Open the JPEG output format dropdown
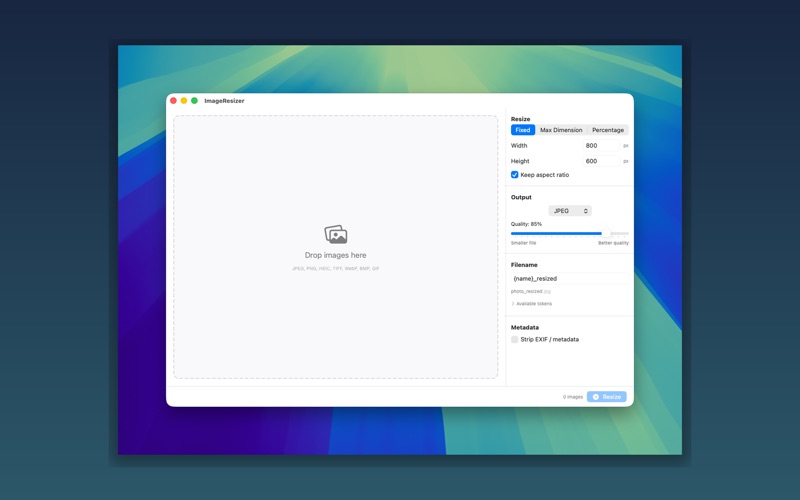Viewport: 800px width, 500px height. [570, 211]
